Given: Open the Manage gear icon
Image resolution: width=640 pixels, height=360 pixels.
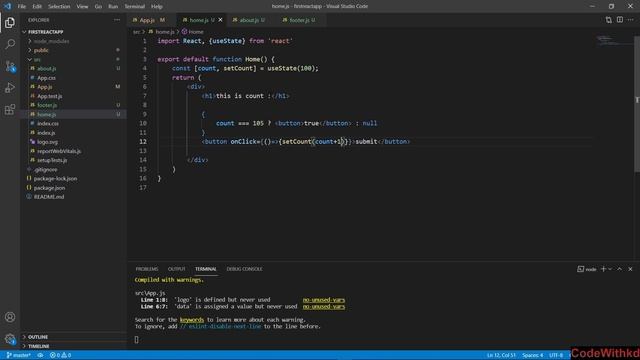Looking at the screenshot, I should 10,338.
